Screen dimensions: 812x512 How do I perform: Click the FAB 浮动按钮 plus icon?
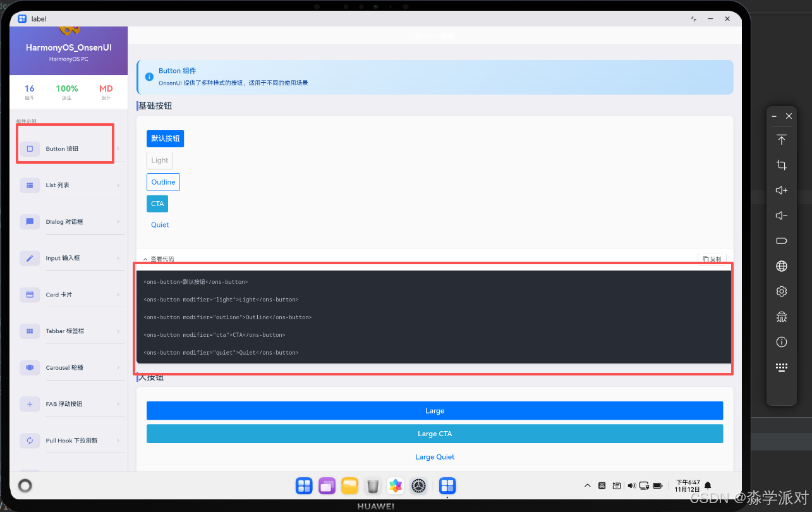pos(30,404)
